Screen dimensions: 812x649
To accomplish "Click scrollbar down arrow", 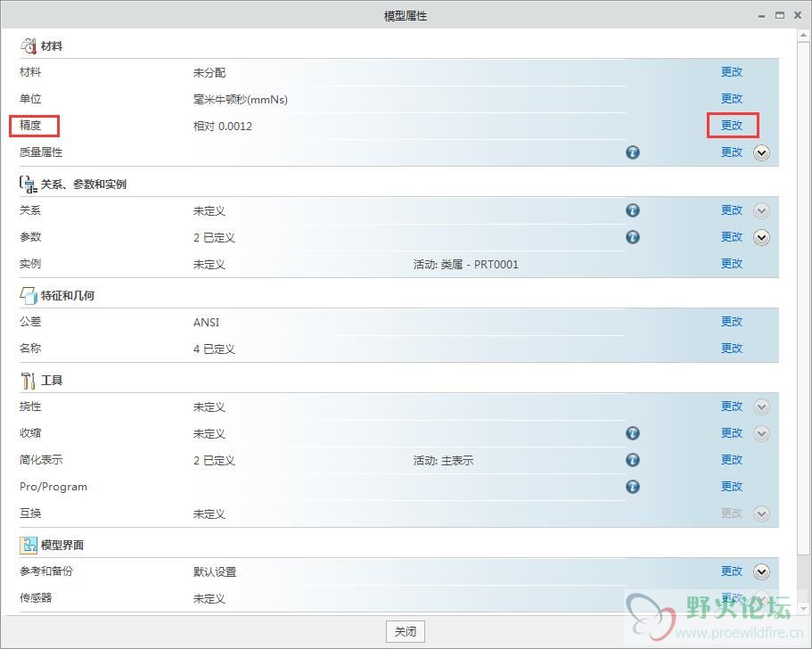I will click(x=803, y=608).
